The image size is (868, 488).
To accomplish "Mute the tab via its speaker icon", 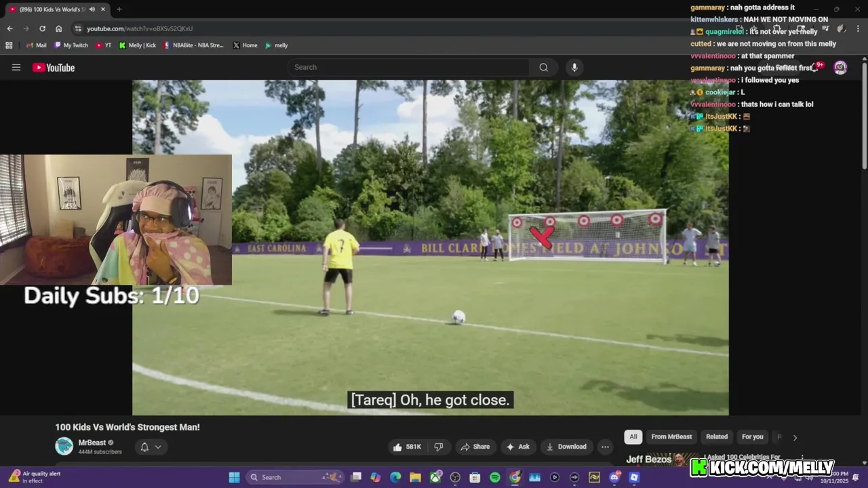I will (93, 9).
